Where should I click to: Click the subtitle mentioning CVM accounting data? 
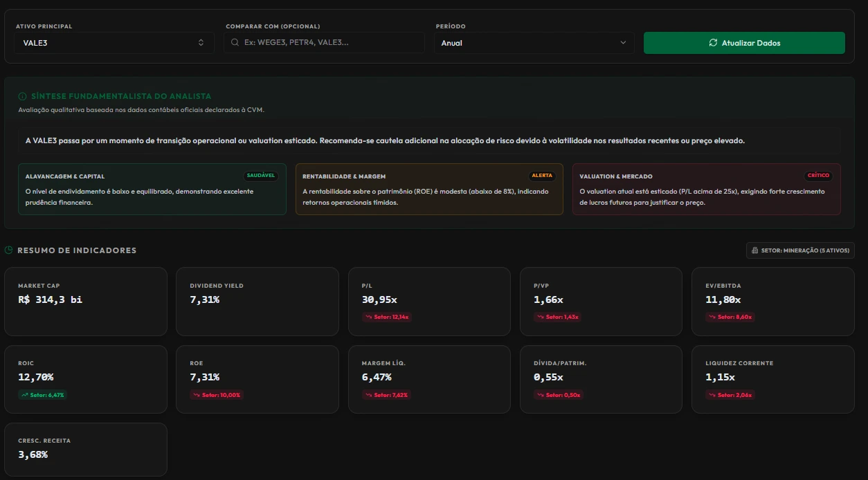141,110
